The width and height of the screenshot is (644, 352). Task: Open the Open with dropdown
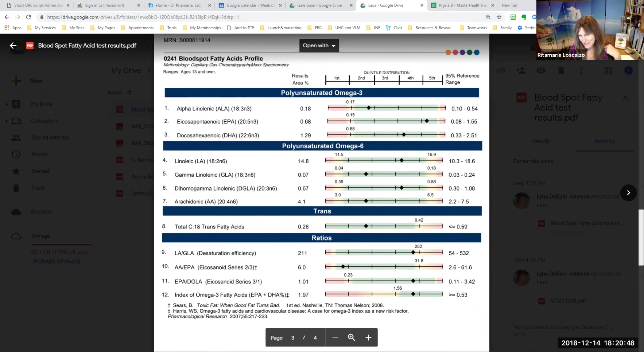[x=319, y=46]
